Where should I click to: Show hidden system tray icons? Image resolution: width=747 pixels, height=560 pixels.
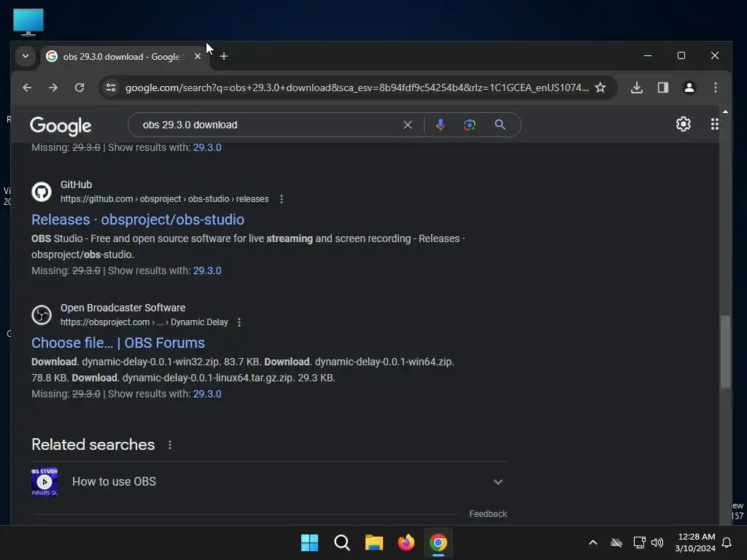(x=593, y=542)
